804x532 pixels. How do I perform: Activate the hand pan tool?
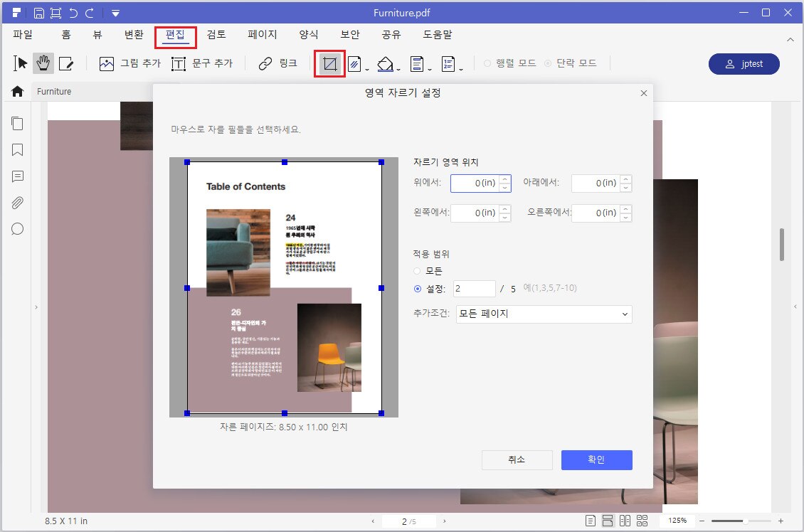[43, 63]
